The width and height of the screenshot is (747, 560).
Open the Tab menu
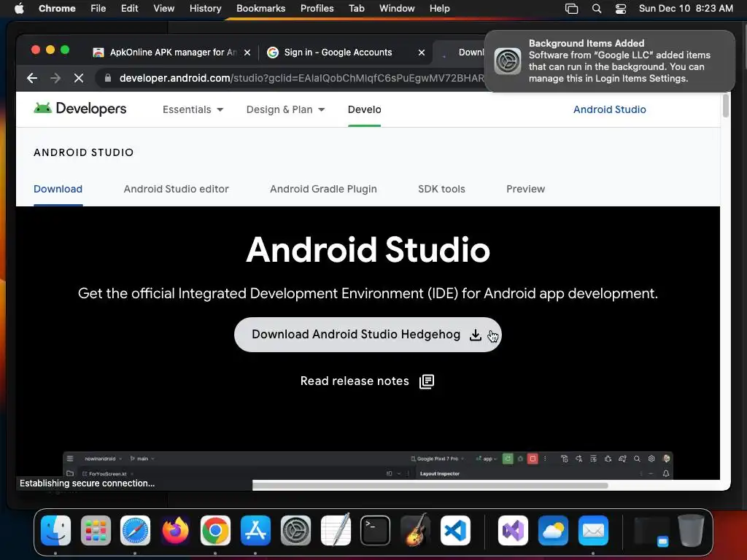(x=356, y=9)
